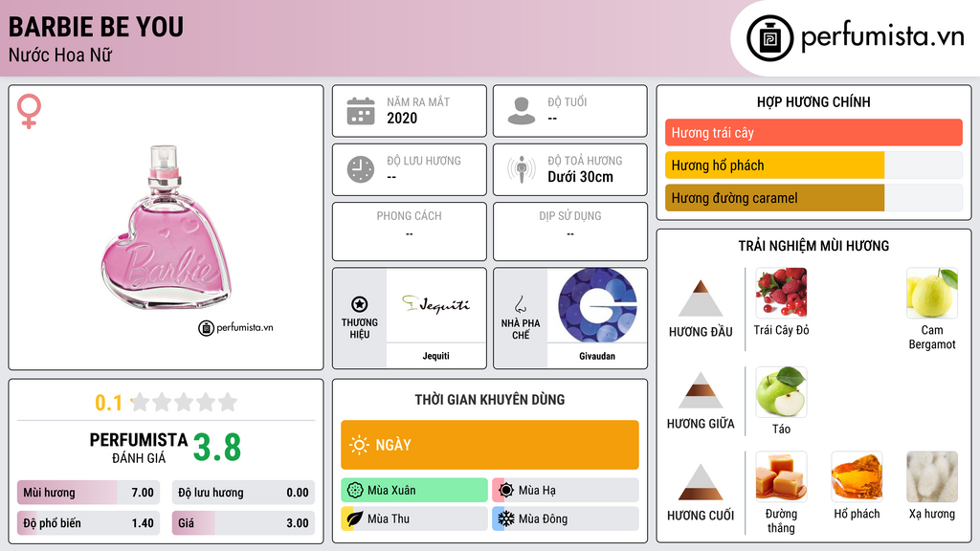Click the release year 2020 value
The height and width of the screenshot is (551, 980).
tap(402, 118)
